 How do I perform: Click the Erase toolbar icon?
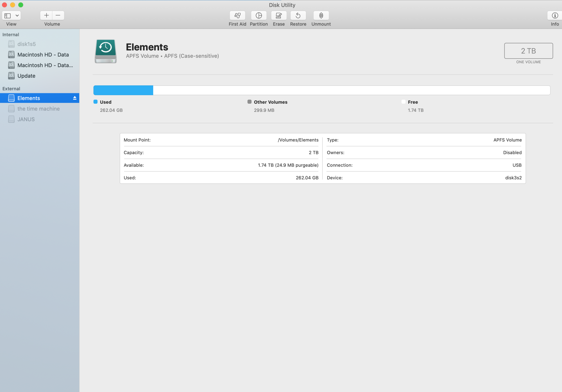pos(278,15)
